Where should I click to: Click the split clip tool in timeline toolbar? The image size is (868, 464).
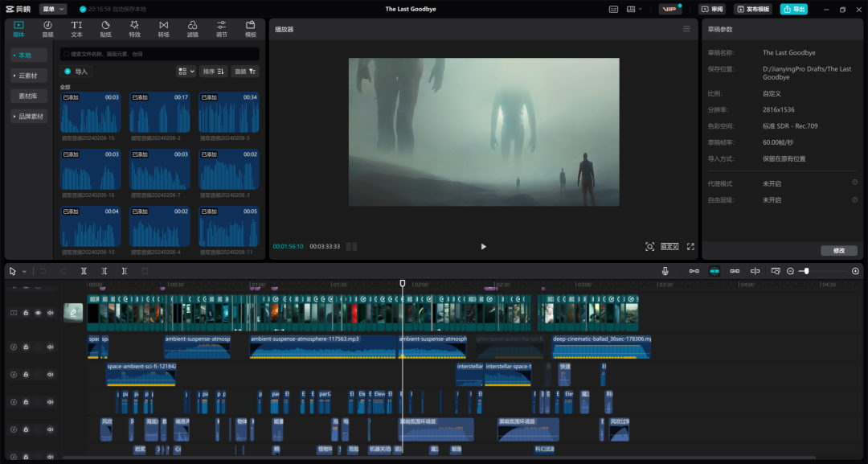[x=84, y=271]
